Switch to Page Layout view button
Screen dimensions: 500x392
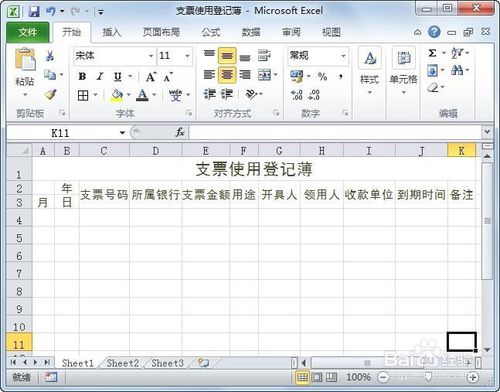[317, 377]
